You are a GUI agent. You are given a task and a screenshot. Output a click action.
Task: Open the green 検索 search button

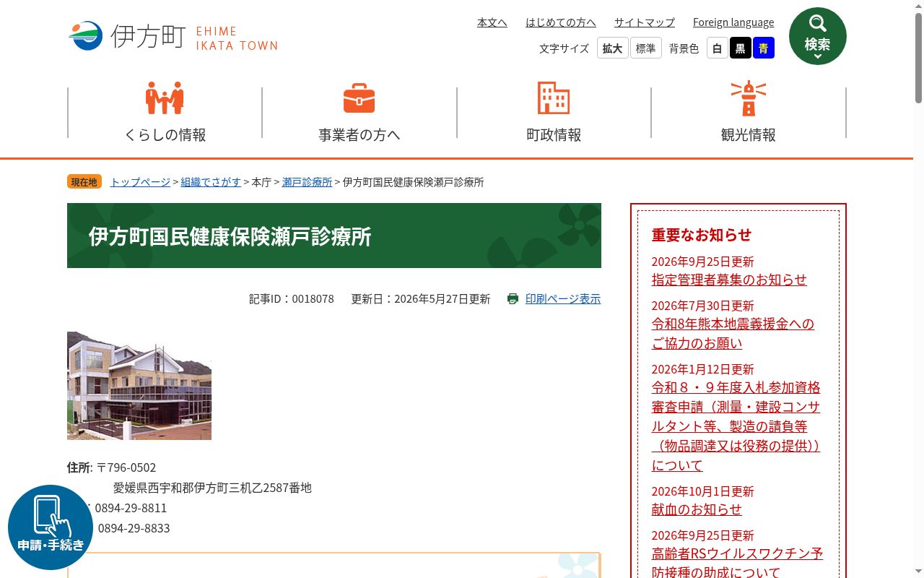[x=817, y=36]
